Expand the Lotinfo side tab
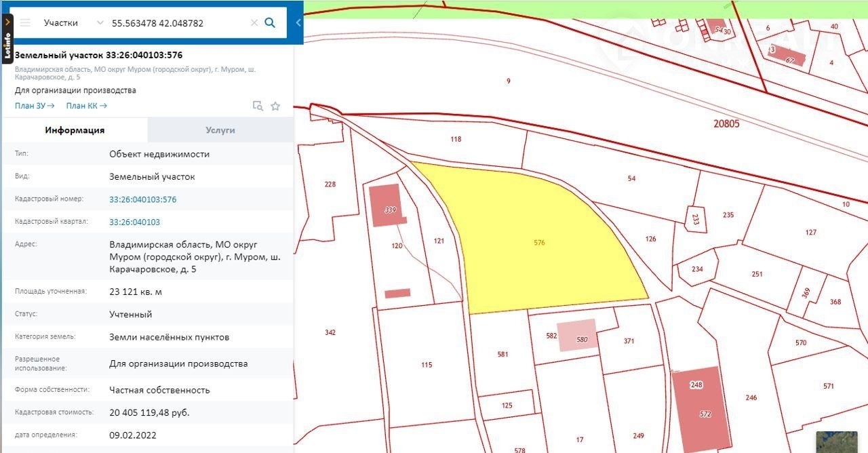 click(7, 22)
